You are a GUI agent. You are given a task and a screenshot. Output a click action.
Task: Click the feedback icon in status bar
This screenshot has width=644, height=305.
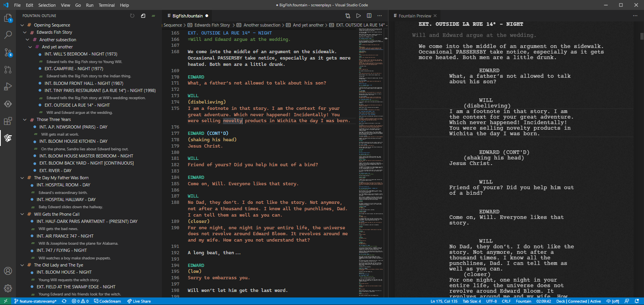(x=627, y=301)
